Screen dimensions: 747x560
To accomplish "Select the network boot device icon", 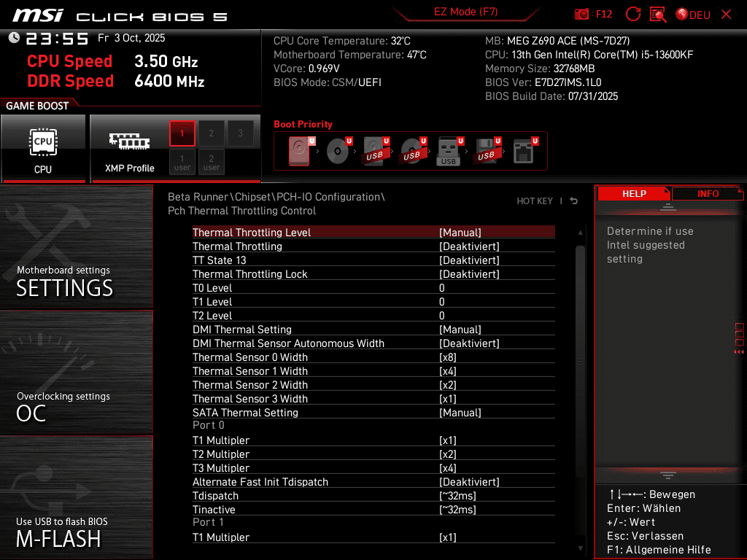I will [525, 151].
